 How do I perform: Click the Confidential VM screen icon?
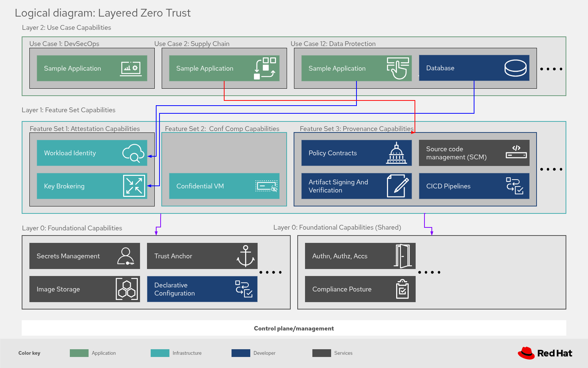coord(266,186)
